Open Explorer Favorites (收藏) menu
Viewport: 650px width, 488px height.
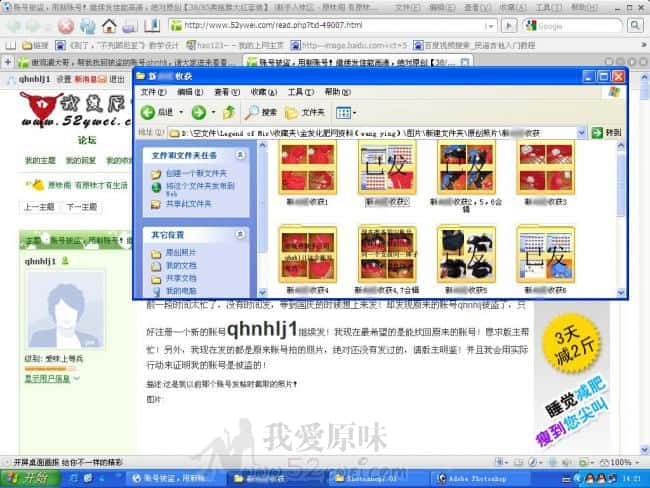[x=264, y=92]
